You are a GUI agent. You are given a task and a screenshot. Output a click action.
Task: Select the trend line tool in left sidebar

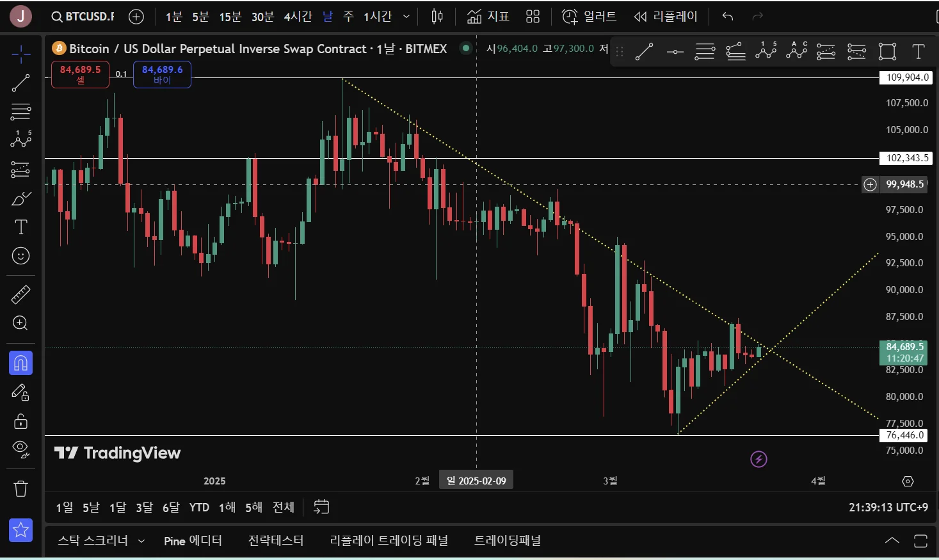point(20,83)
